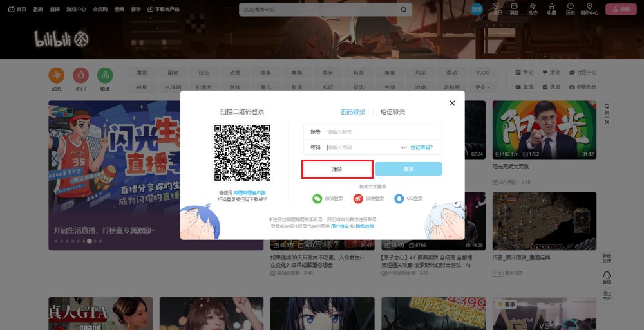Switch to 密码登录 tab
This screenshot has width=644, height=330.
click(353, 112)
